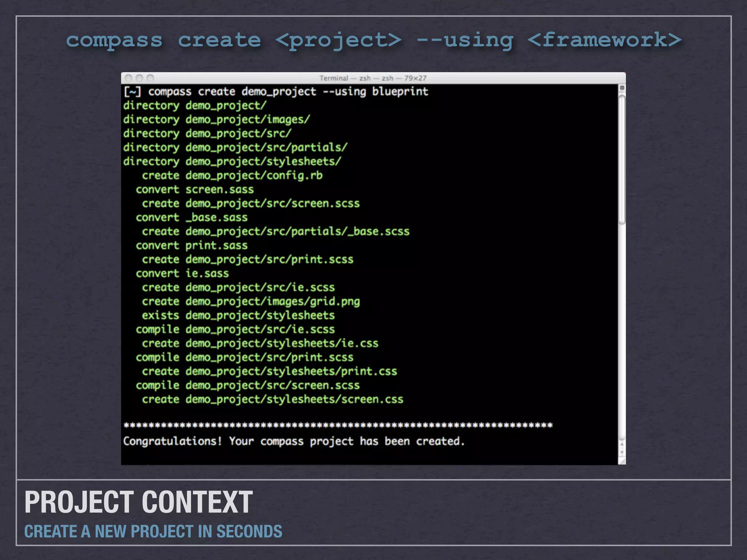Click the line 'convert _base.sass'
Image resolution: width=747 pixels, height=560 pixels.
(x=192, y=218)
